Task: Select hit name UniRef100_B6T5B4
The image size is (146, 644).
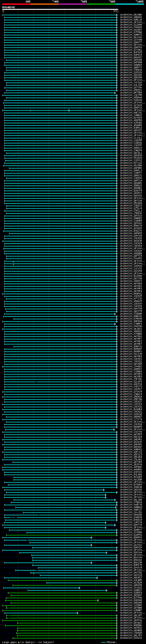Action: [131, 93]
